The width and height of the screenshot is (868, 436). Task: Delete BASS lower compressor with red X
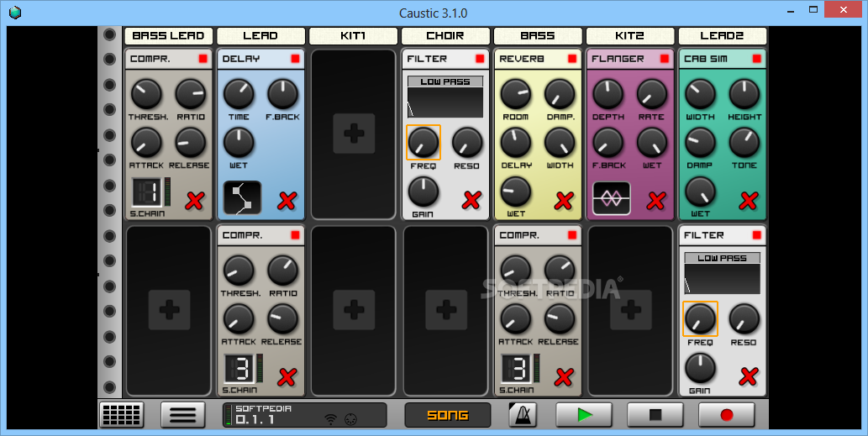coord(564,377)
